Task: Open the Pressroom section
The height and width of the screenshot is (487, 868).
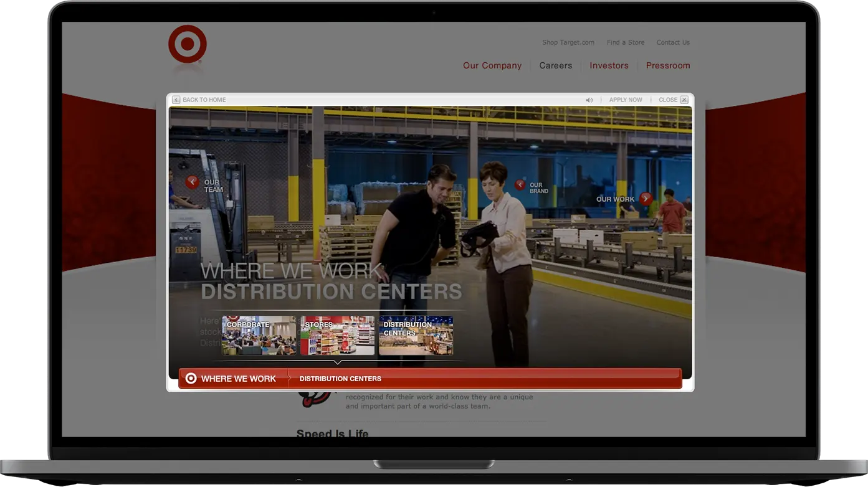Action: coord(669,64)
